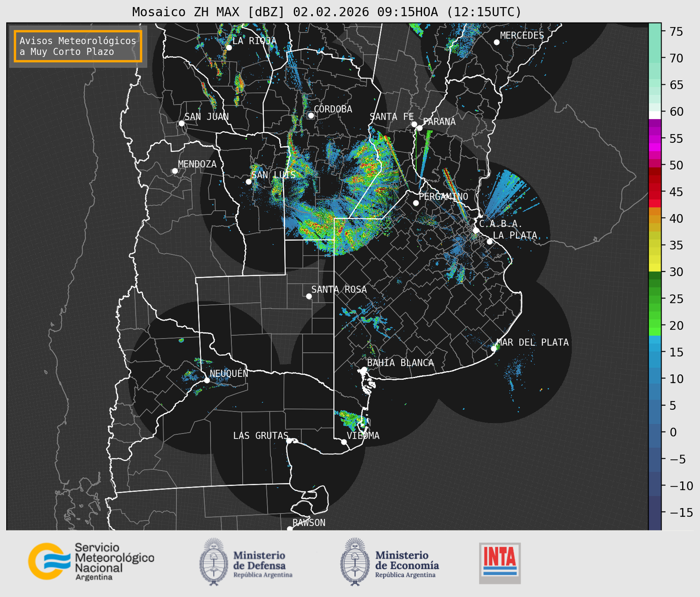Click the LAS GRUTAS city label

click(x=261, y=436)
